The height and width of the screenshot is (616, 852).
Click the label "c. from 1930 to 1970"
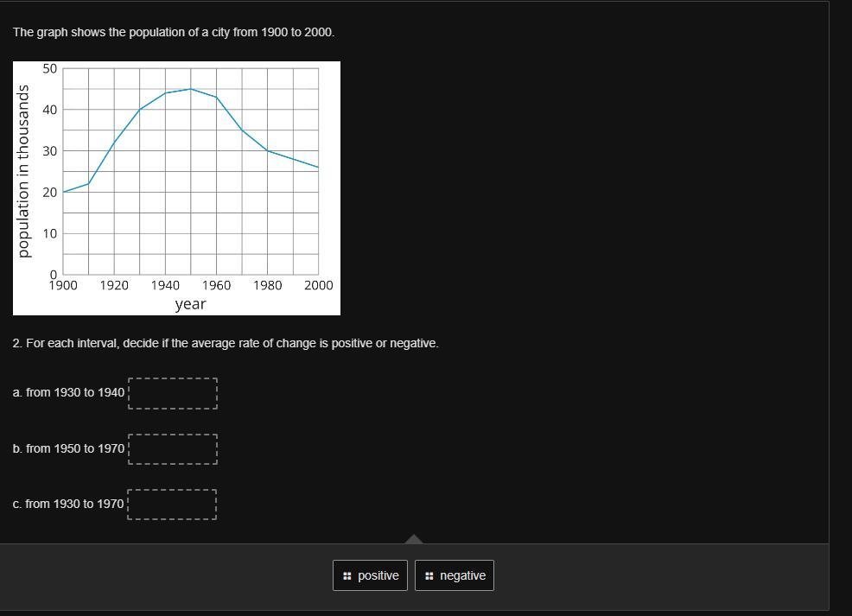pyautogui.click(x=68, y=504)
